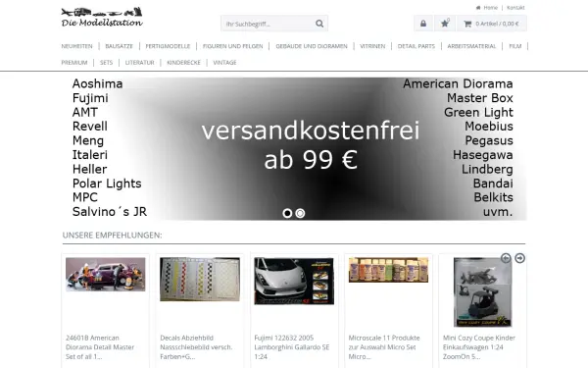The height and width of the screenshot is (368, 588).
Task: Click Fujimi 122632 2005 Lamborghini title
Action: click(x=292, y=347)
